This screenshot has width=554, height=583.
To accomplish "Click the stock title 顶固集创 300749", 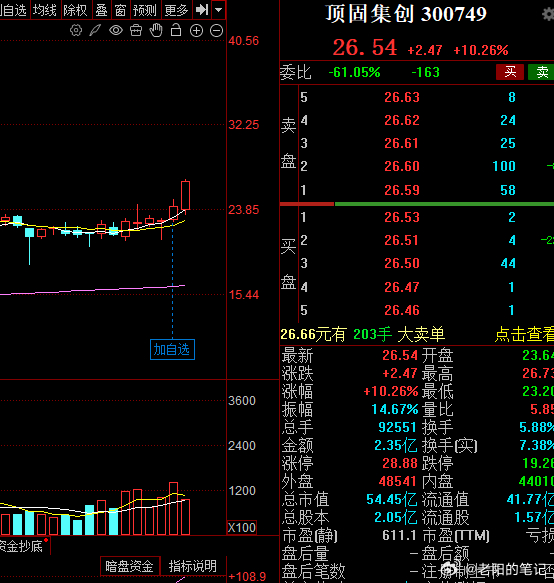I will pyautogui.click(x=406, y=14).
